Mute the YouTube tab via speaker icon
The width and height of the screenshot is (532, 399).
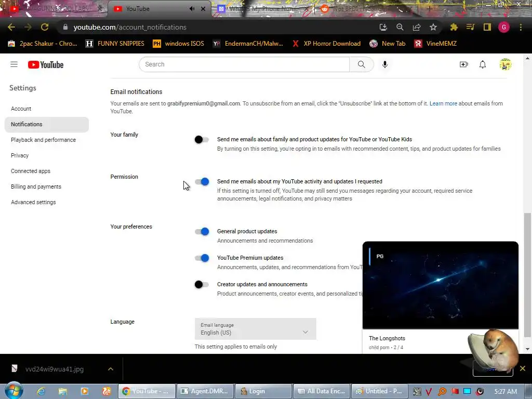click(x=192, y=9)
